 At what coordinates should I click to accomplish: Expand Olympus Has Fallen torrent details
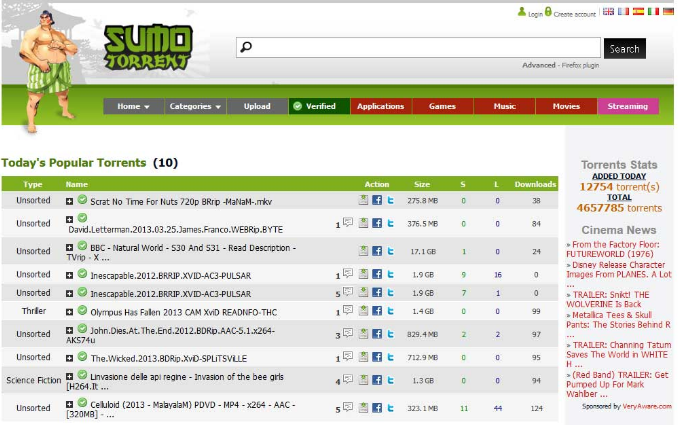pos(69,312)
